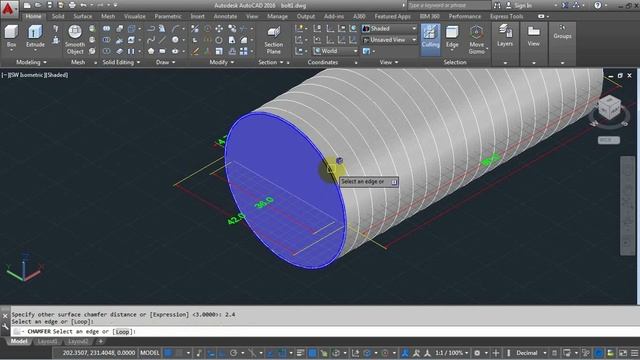Image resolution: width=640 pixels, height=360 pixels.
Task: Click the Rotate tool in Modify panel
Action: 219,40
